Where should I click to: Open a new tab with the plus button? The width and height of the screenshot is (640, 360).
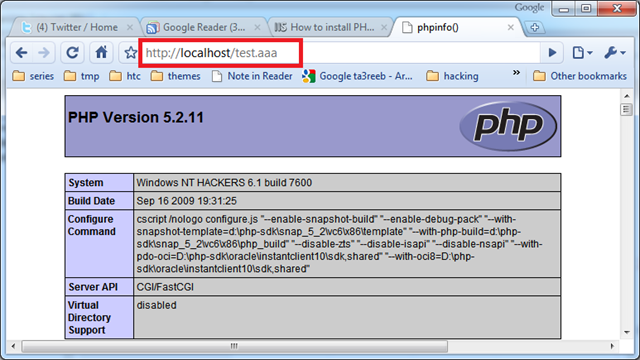tap(535, 28)
